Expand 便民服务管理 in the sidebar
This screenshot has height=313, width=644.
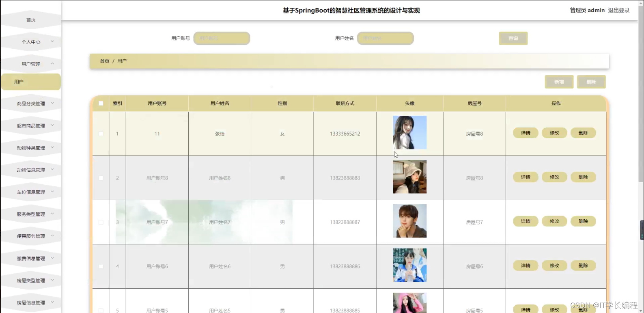pyautogui.click(x=31, y=236)
